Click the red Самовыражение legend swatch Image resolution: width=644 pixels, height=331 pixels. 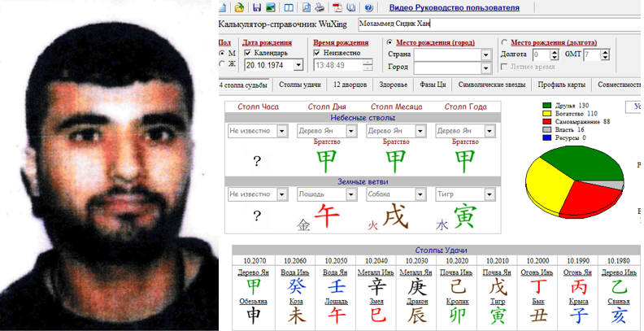[x=546, y=122]
